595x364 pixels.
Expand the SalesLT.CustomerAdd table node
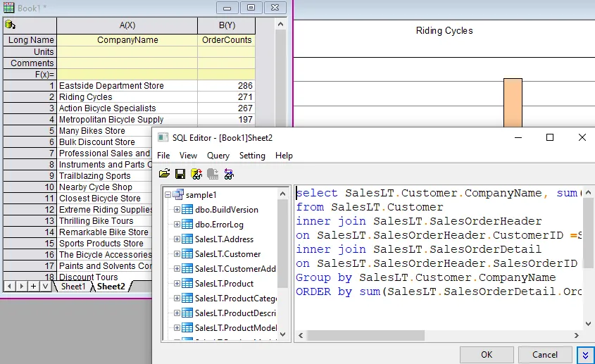pyautogui.click(x=177, y=269)
